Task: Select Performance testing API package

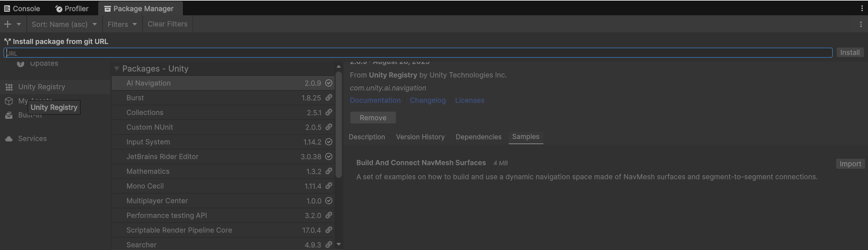Action: [x=223, y=215]
